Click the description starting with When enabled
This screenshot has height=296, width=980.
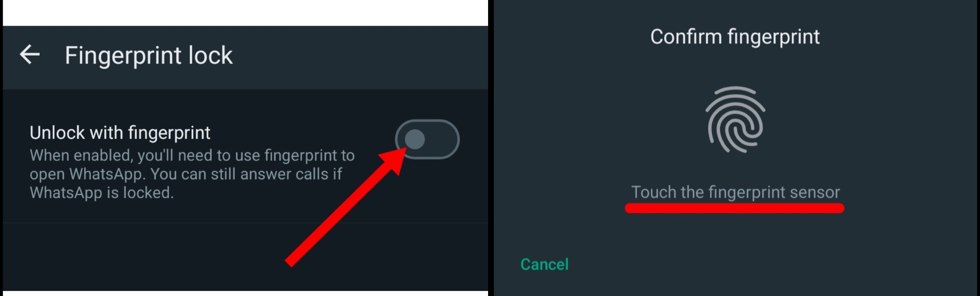click(192, 174)
